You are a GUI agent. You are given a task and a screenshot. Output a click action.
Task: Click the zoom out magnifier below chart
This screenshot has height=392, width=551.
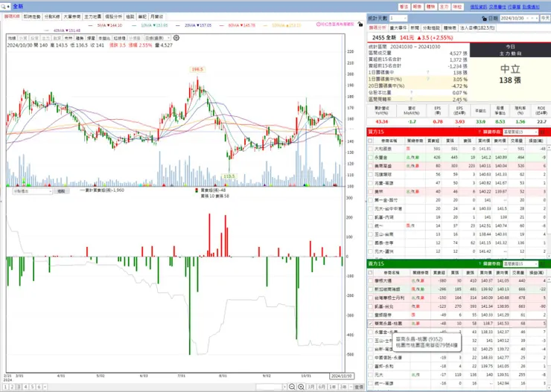pos(292,387)
